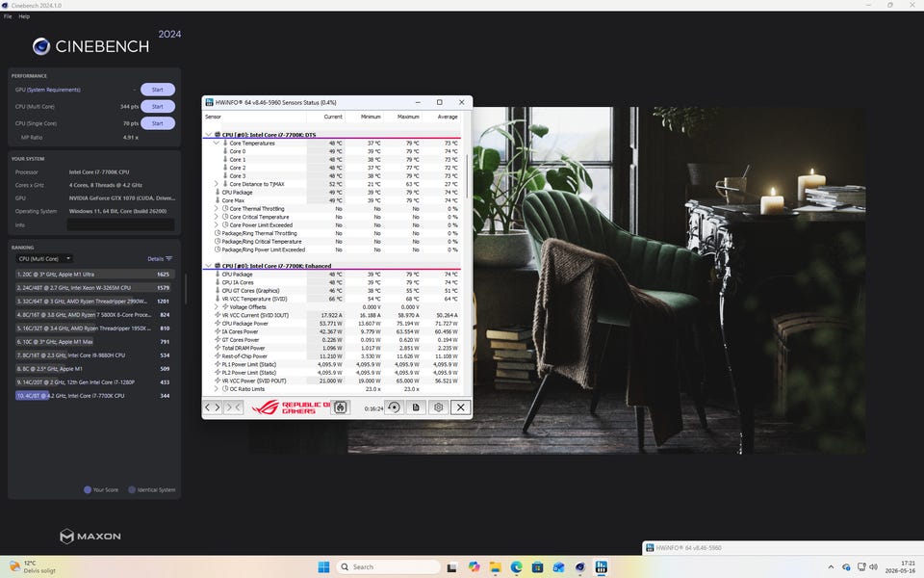Click the Average column header
Viewport: 924px width, 578px height.
tap(448, 117)
